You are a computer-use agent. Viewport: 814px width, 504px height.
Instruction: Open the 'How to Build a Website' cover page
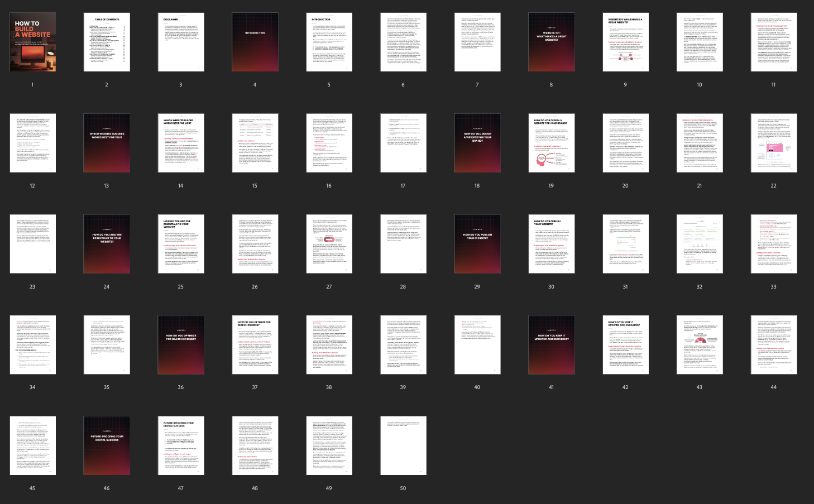click(x=32, y=42)
